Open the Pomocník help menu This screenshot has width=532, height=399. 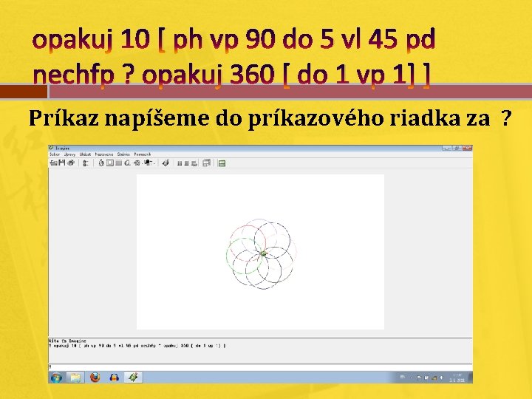[143, 154]
